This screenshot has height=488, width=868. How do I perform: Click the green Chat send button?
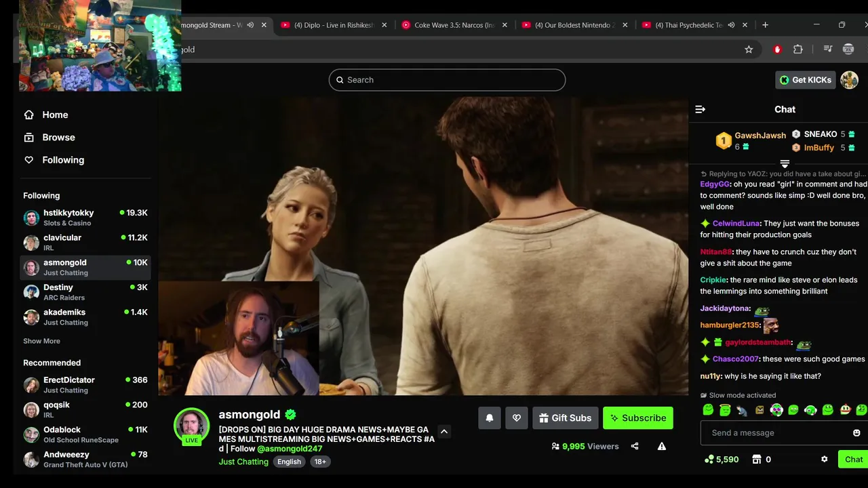854,459
